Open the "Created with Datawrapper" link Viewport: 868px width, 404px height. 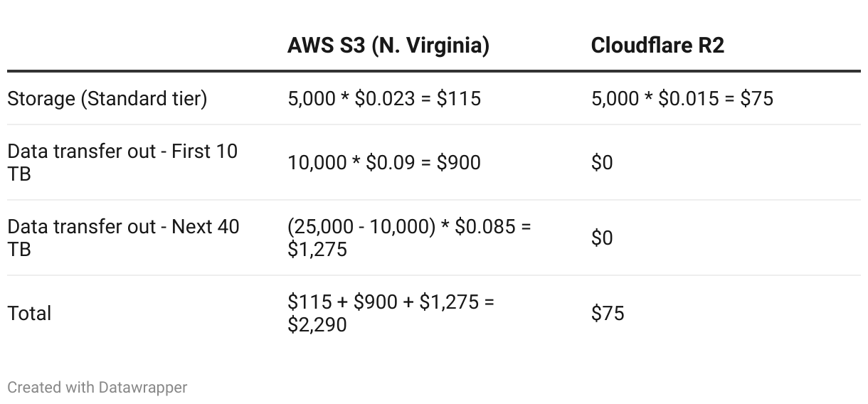(97, 388)
